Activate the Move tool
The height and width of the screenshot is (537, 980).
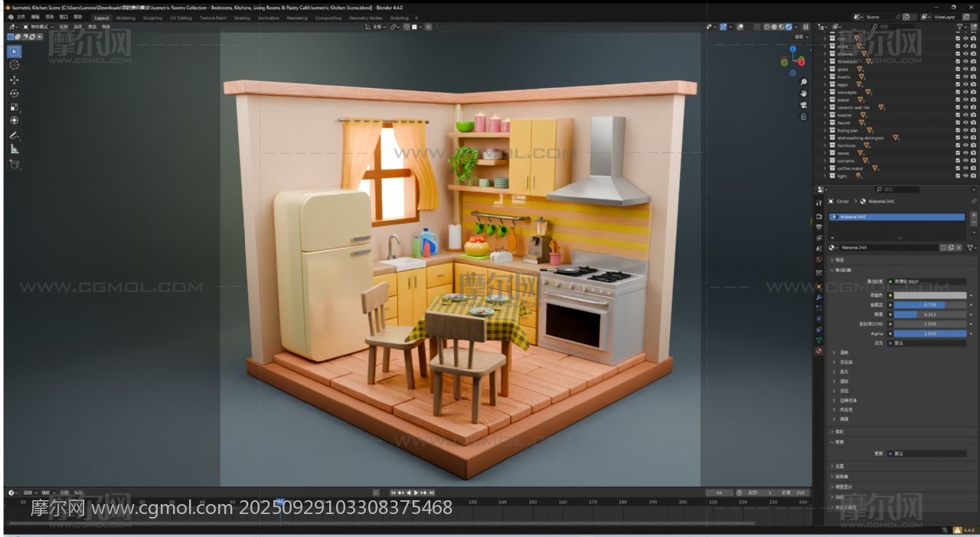14,80
